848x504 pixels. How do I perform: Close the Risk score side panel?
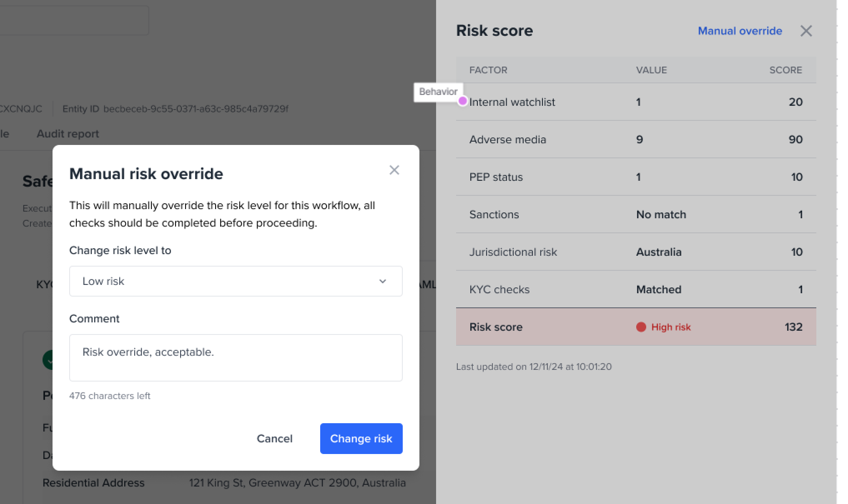click(806, 31)
